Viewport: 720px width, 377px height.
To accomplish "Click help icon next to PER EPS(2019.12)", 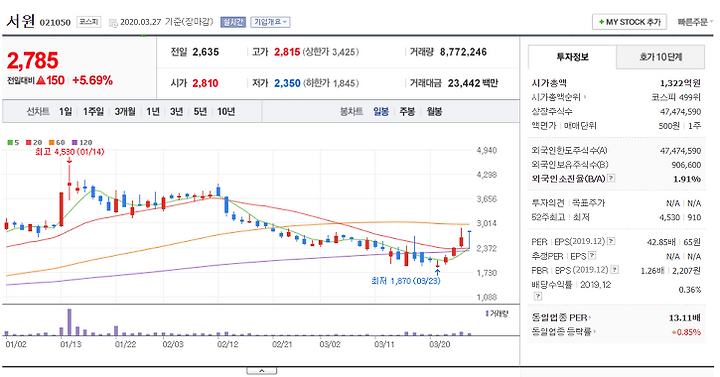I will point(611,241).
